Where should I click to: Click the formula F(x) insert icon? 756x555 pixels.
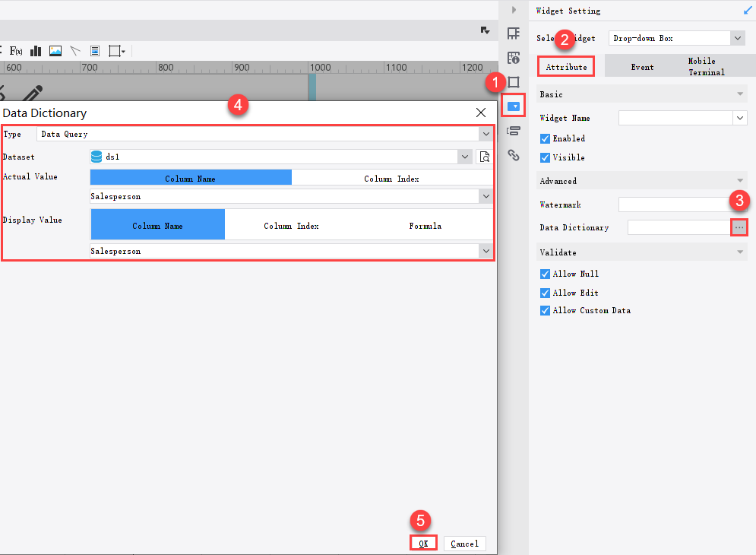[x=16, y=51]
